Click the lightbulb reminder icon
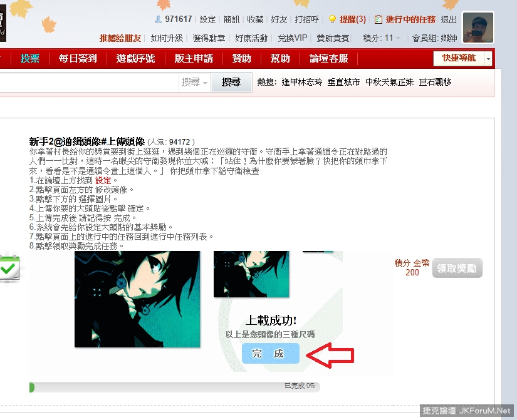The height and width of the screenshot is (420, 517). tap(332, 19)
